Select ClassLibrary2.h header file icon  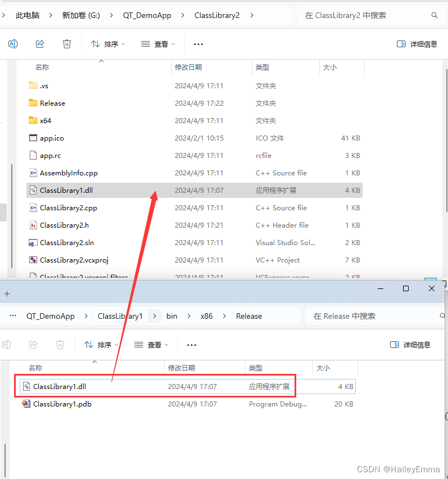[33, 225]
